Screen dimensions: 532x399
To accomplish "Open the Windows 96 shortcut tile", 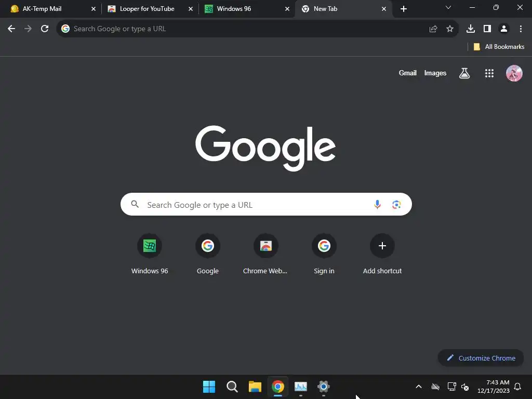I will point(150,254).
